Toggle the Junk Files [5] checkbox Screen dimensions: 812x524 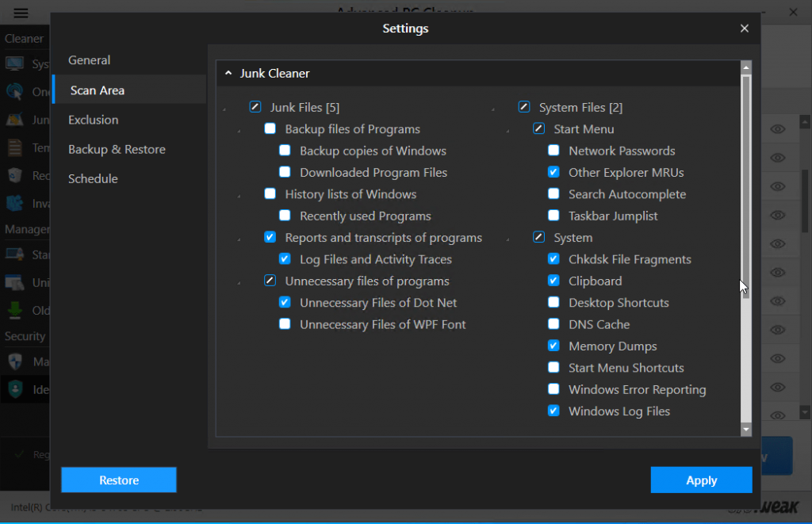click(255, 107)
